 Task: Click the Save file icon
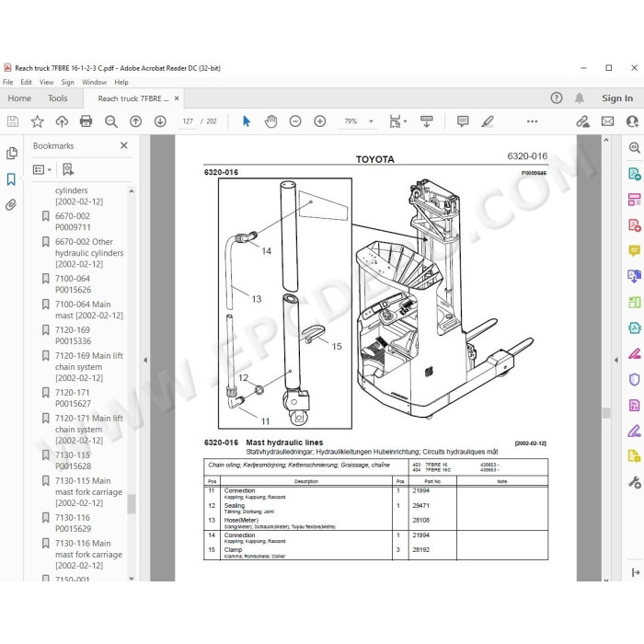pos(13,121)
